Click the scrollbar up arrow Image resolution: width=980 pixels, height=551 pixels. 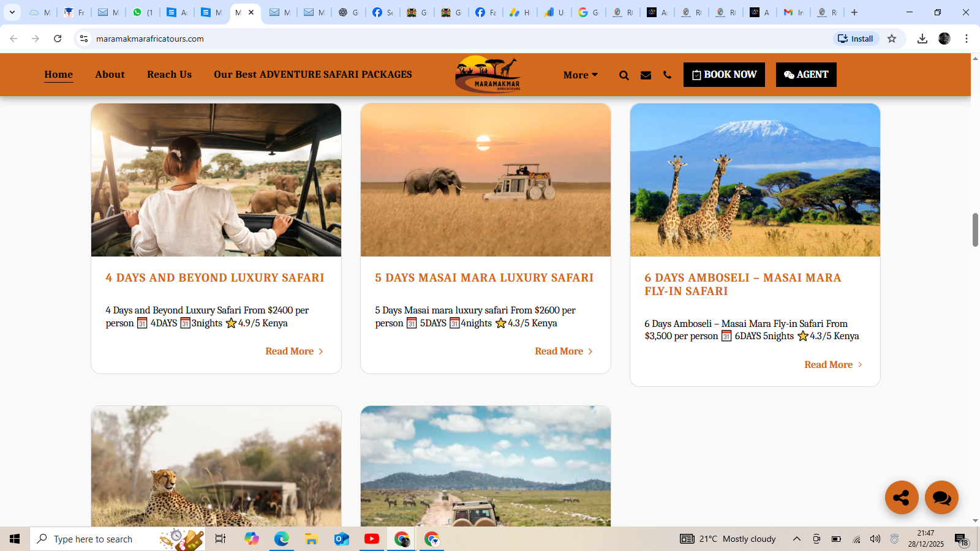(975, 58)
